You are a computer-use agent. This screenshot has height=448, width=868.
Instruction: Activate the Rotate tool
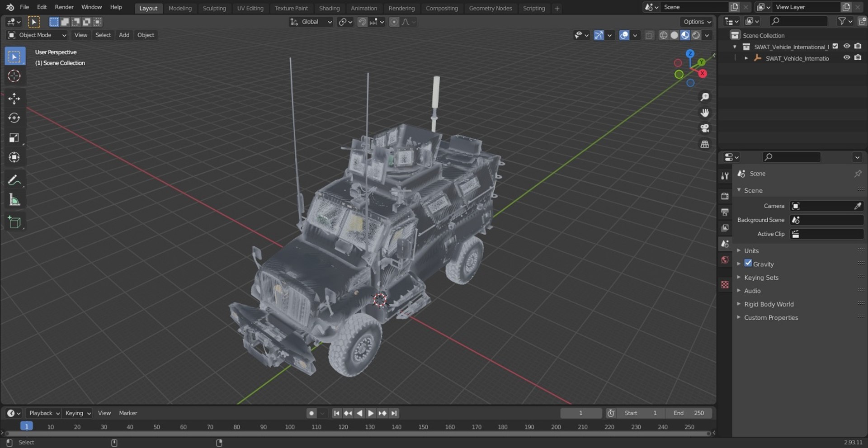pyautogui.click(x=14, y=118)
